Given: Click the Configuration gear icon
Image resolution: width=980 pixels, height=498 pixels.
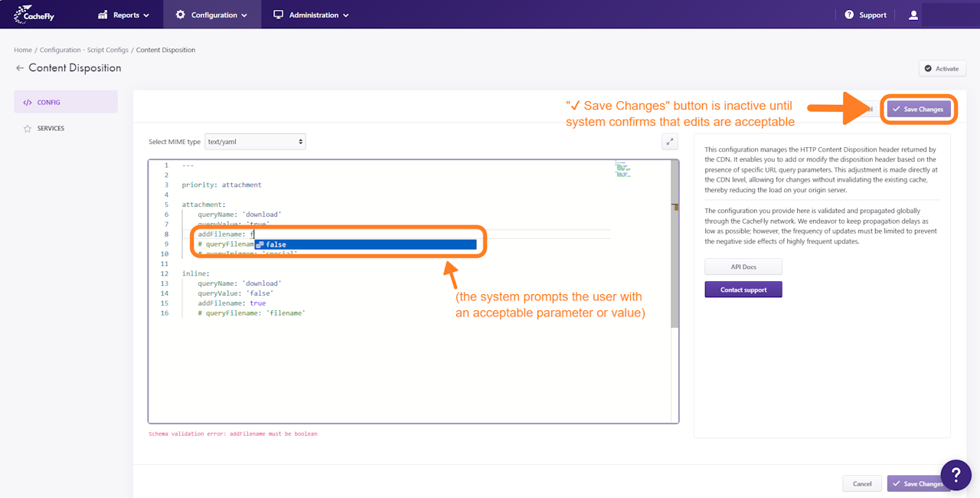Looking at the screenshot, I should 180,15.
